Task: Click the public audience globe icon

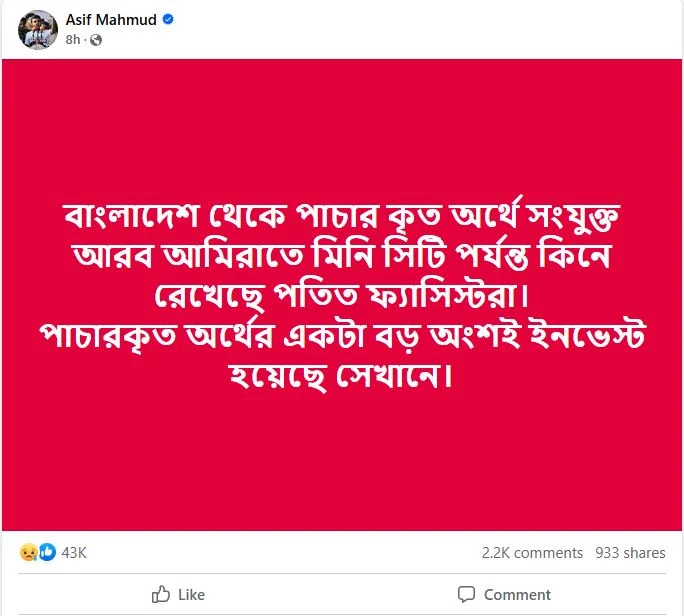Action: point(95,40)
